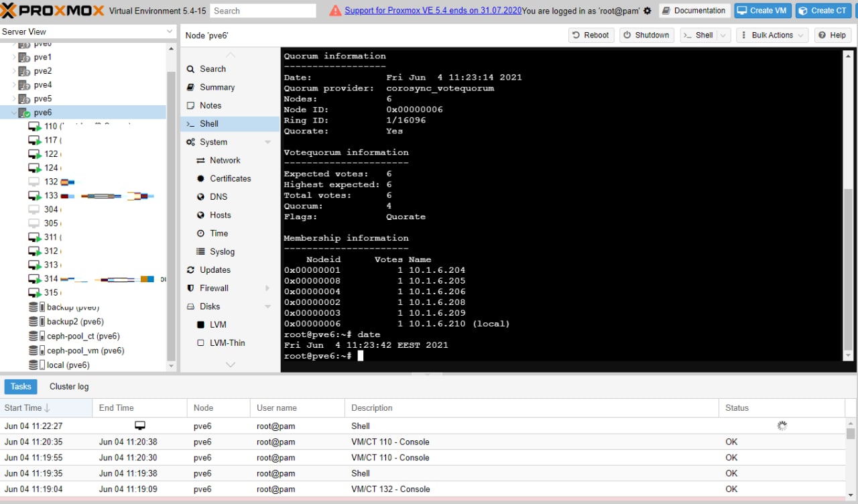Viewport: 858px width, 504px height.
Task: Select the Shell menu item
Action: [x=230, y=124]
